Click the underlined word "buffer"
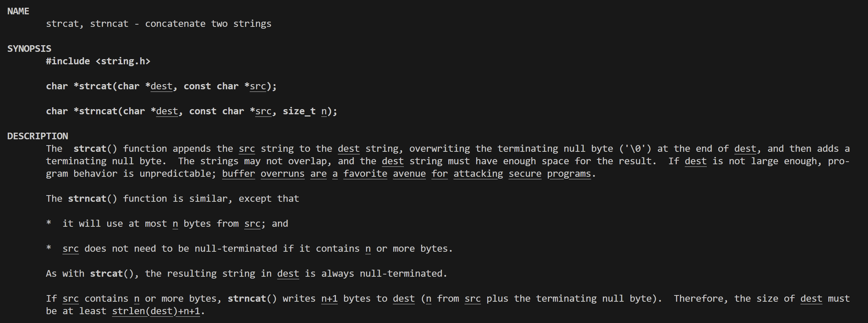The image size is (868, 323). [x=238, y=174]
